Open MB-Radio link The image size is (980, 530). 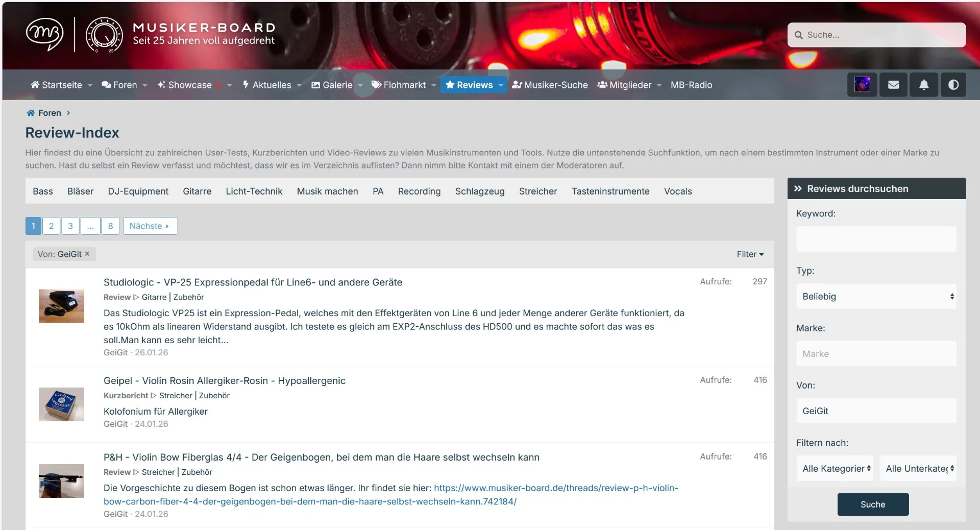(x=691, y=85)
